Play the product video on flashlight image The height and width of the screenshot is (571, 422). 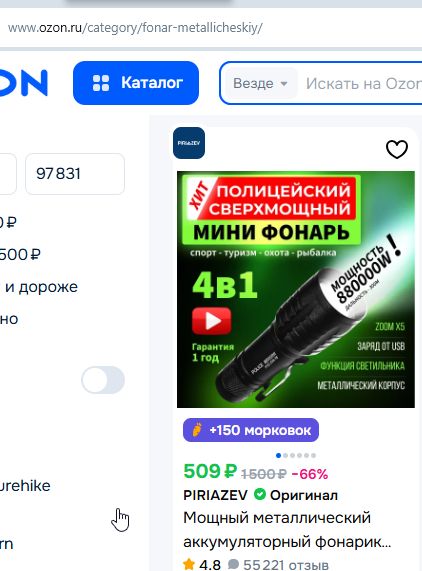212,321
